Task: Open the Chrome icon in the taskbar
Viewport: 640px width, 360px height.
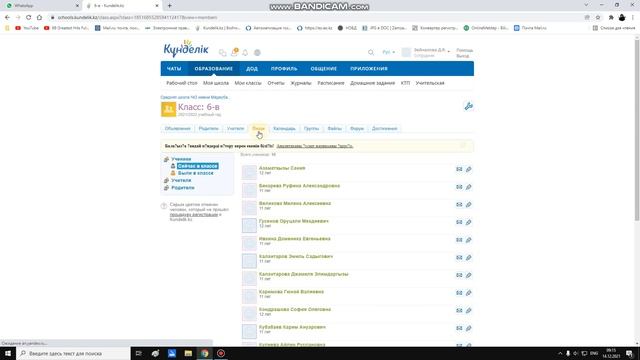Action: click(x=204, y=353)
